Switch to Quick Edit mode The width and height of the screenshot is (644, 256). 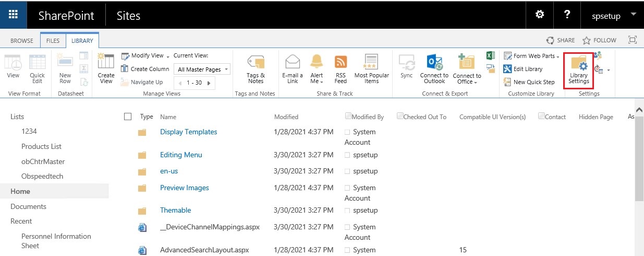pos(38,68)
